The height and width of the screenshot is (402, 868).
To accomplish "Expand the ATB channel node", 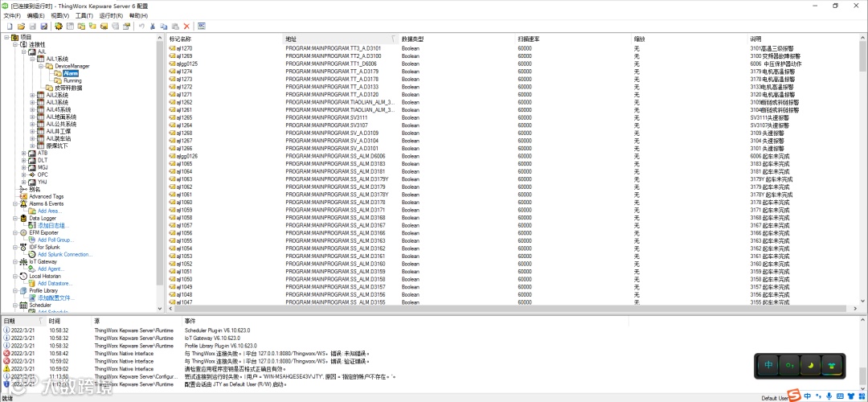I will coord(24,153).
